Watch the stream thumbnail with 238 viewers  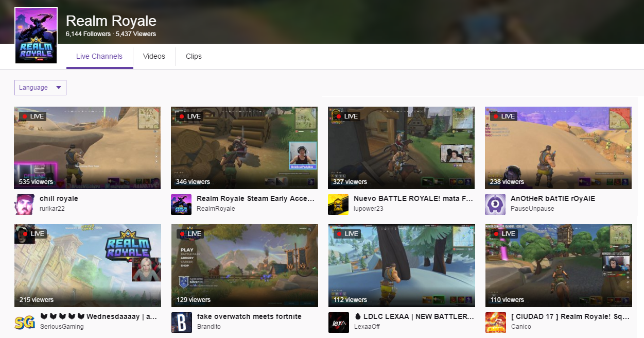point(558,148)
